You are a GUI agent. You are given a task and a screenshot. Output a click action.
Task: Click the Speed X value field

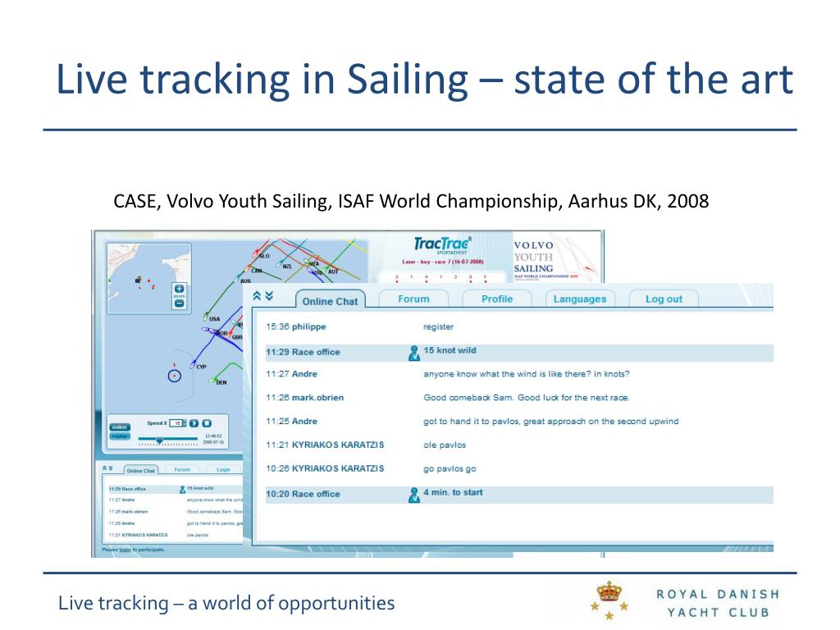(176, 423)
